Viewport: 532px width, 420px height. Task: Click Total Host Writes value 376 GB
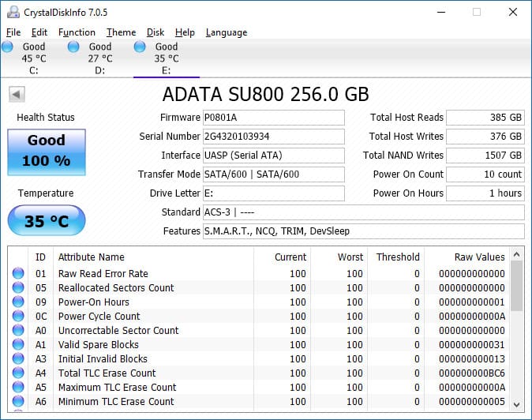coord(485,137)
